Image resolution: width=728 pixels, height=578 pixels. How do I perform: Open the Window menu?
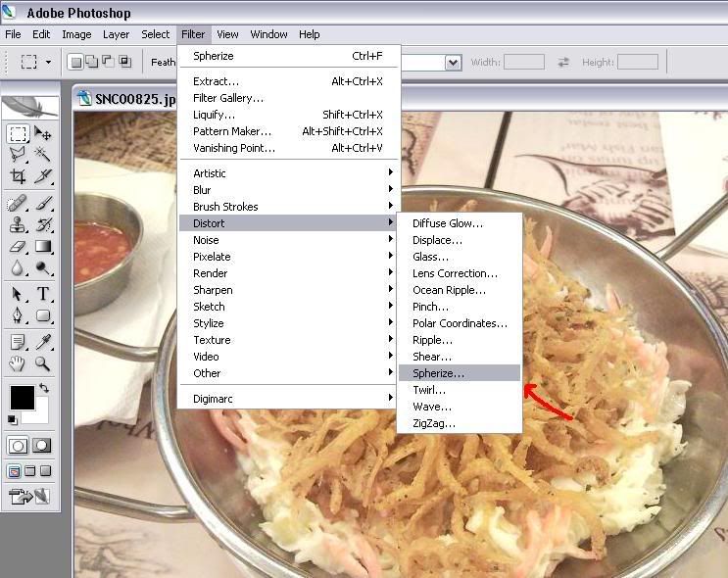tap(268, 34)
